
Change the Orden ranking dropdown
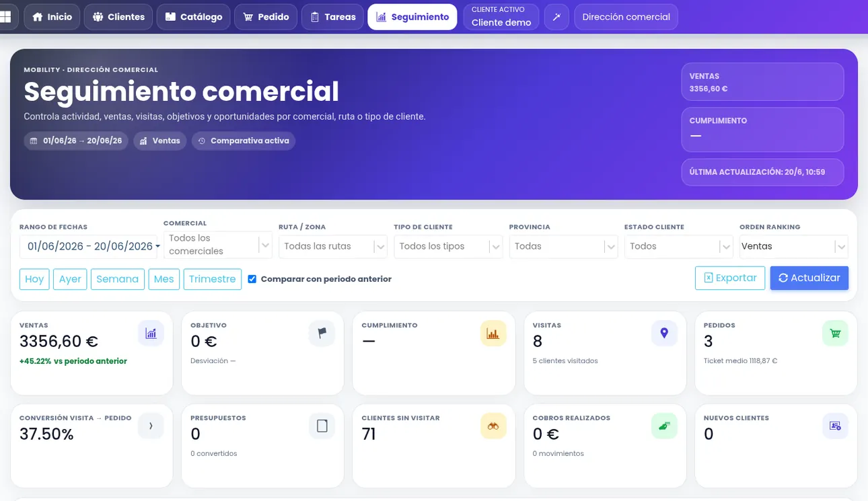793,247
